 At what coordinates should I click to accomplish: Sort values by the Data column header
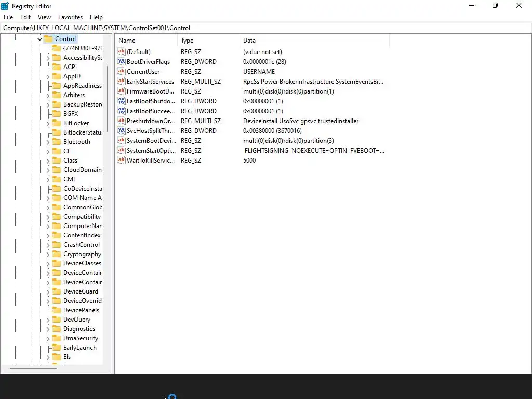(x=314, y=41)
